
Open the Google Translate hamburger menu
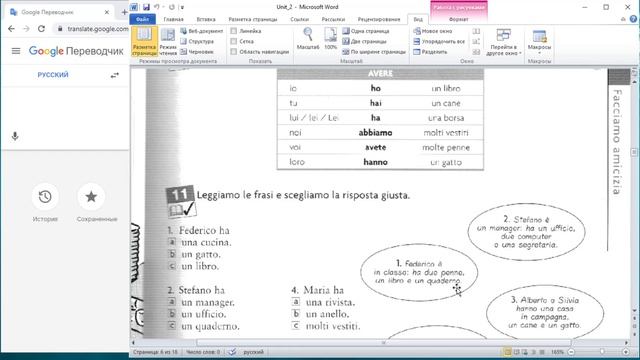click(x=16, y=51)
